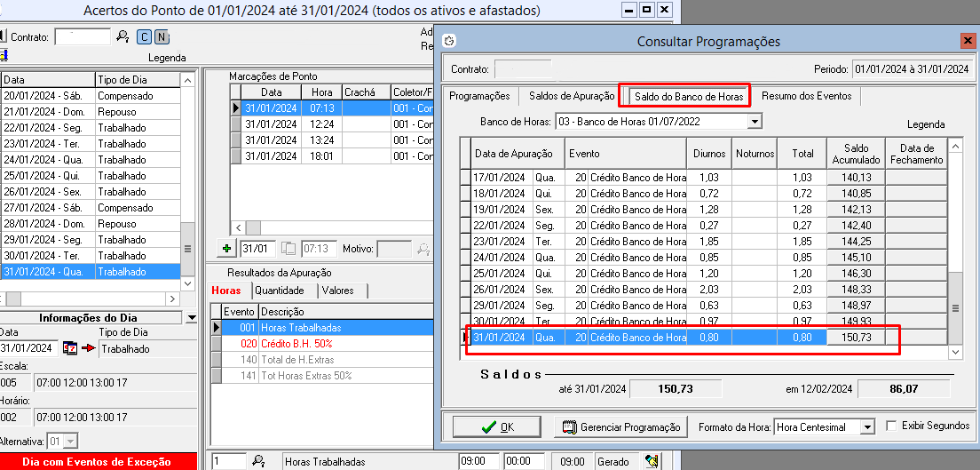Click the event search magnifier icon
This screenshot has height=470, width=980.
[258, 461]
